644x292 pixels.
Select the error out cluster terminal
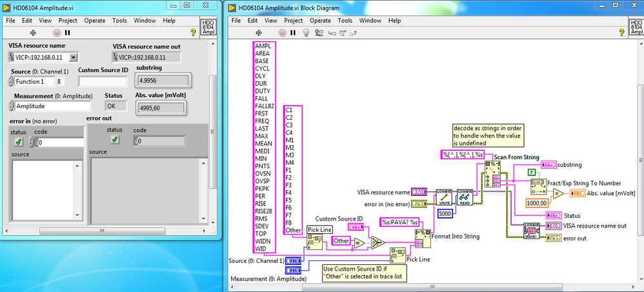coord(553,238)
